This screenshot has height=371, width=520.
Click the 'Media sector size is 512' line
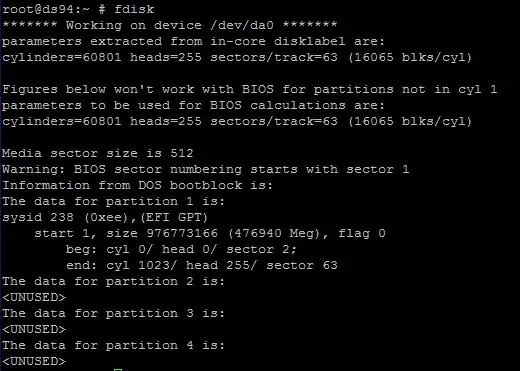(x=98, y=153)
